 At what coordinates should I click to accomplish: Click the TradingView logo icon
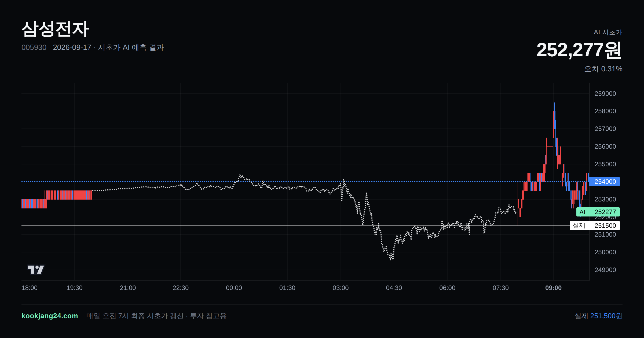[36, 269]
